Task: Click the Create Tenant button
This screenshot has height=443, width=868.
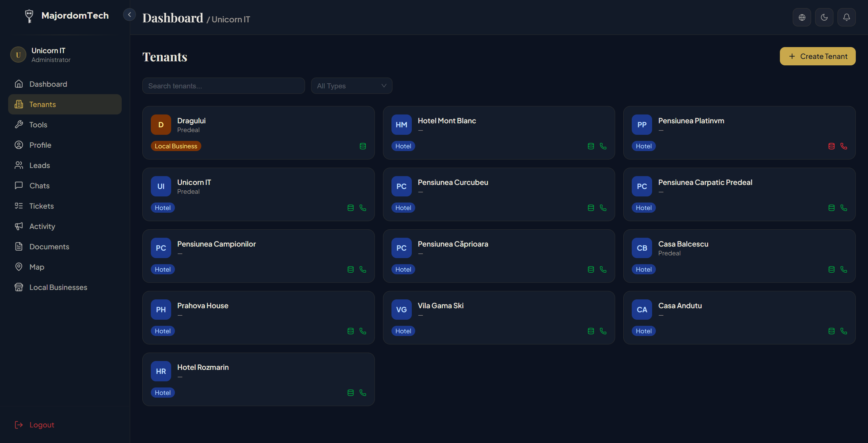Action: 817,56
